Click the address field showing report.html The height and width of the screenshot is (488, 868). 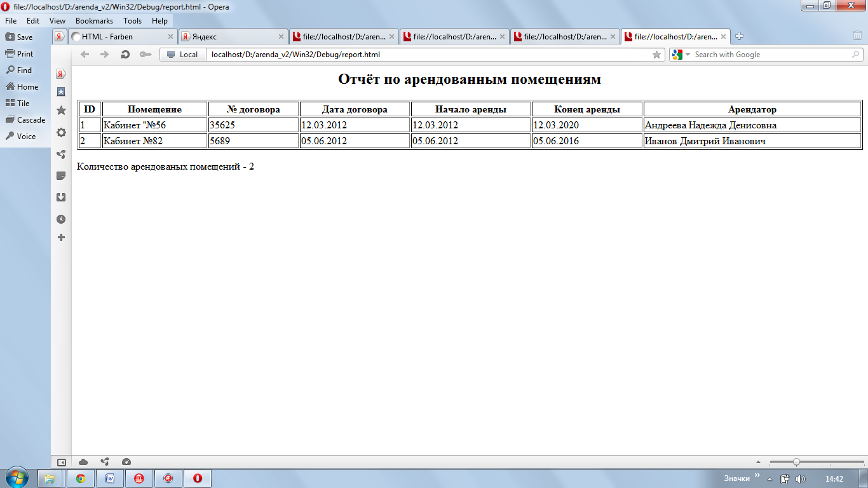429,55
